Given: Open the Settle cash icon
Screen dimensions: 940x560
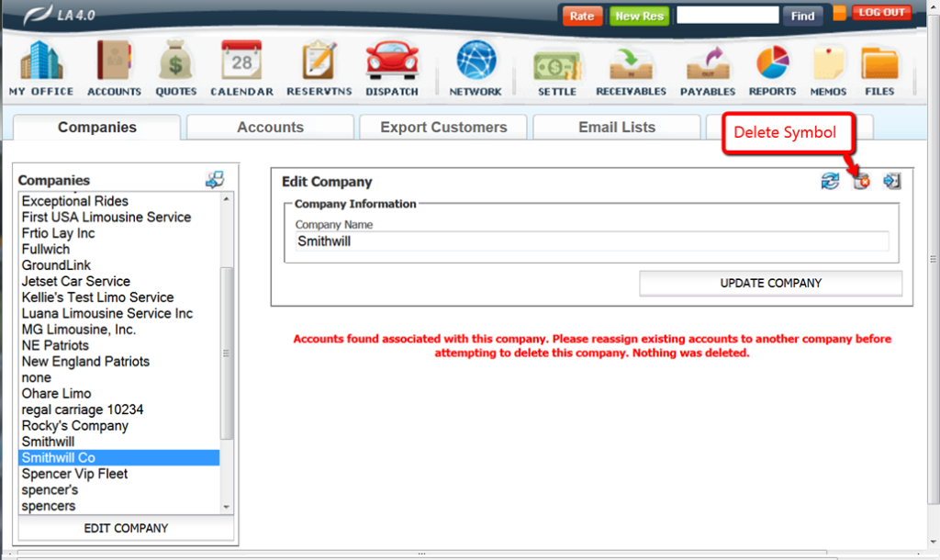Looking at the screenshot, I should 557,62.
